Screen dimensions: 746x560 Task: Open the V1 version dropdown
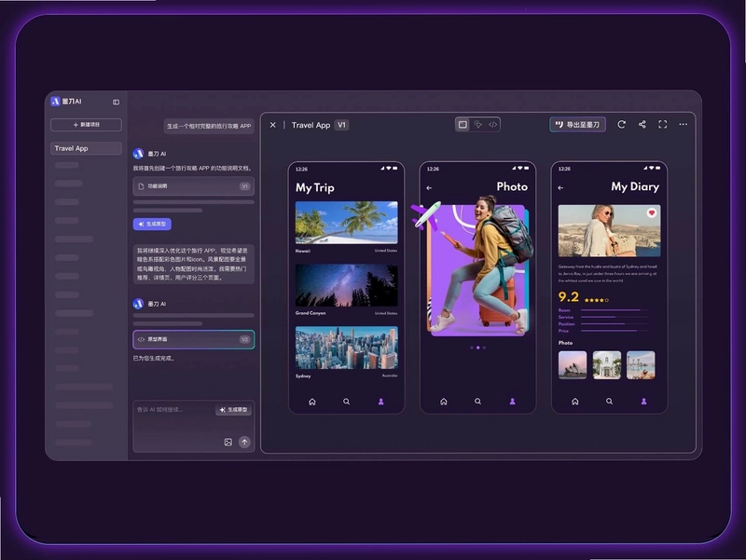pos(341,125)
